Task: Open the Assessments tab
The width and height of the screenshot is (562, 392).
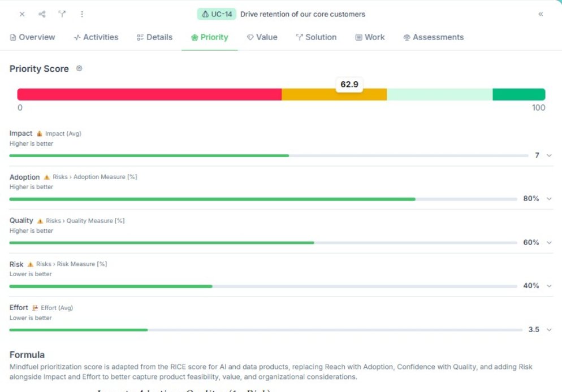Action: [x=433, y=37]
